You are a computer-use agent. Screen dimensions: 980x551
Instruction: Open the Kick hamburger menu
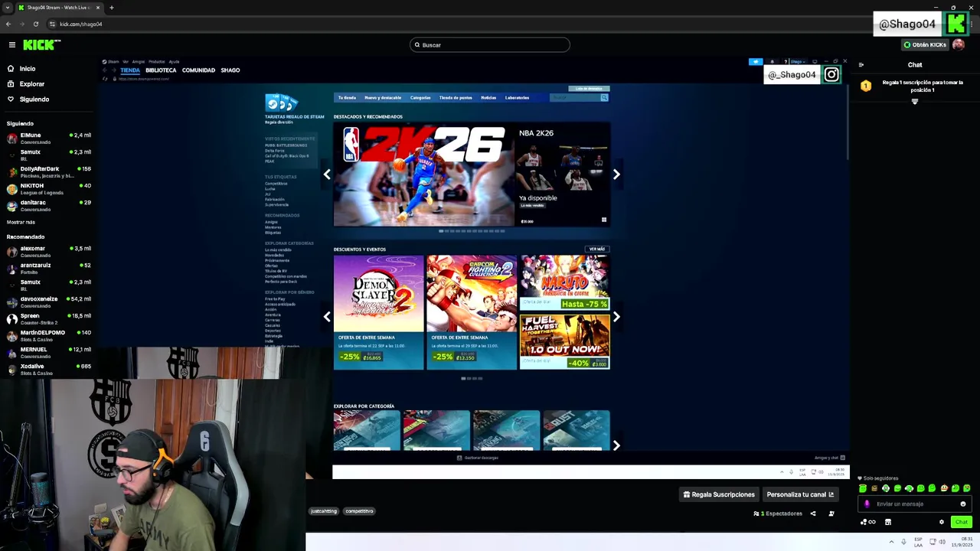point(11,45)
